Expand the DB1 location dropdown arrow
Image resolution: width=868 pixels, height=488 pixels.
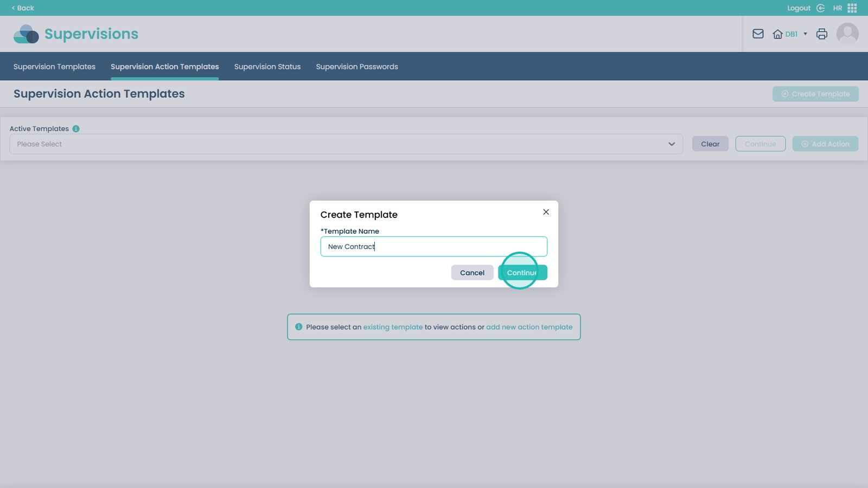805,34
